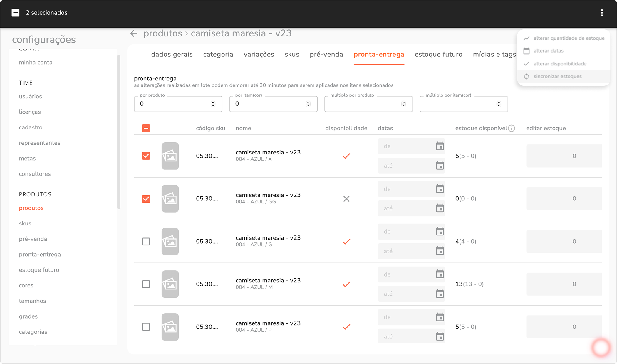
Task: Select 'sincronizar estoques' menu option
Action: point(557,76)
